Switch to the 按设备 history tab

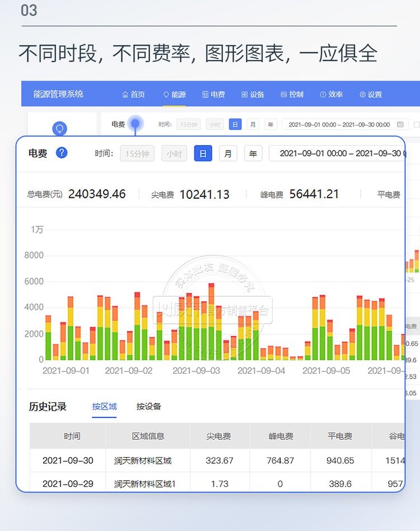(x=148, y=407)
